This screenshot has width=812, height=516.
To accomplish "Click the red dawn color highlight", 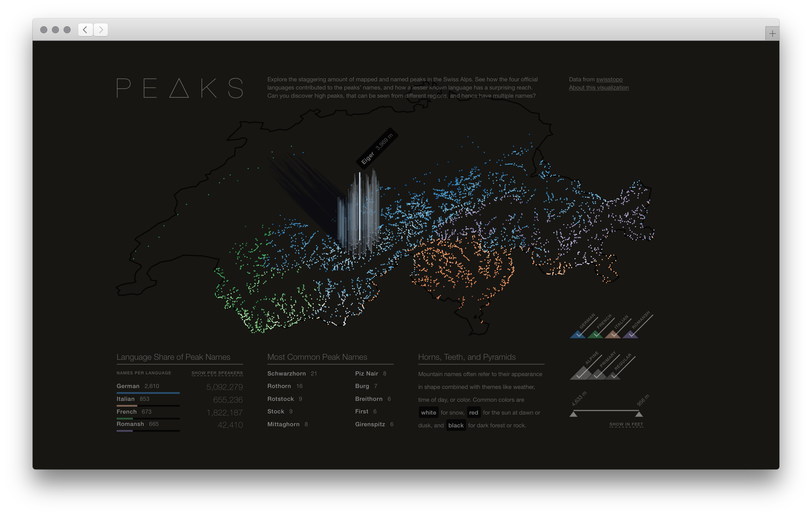I will (474, 412).
